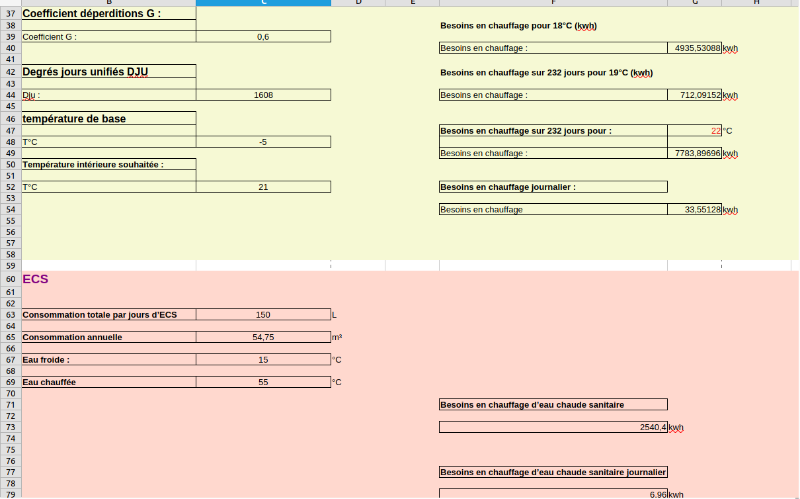Select heating needs value 712,09152
The width and height of the screenshot is (800, 499).
694,95
